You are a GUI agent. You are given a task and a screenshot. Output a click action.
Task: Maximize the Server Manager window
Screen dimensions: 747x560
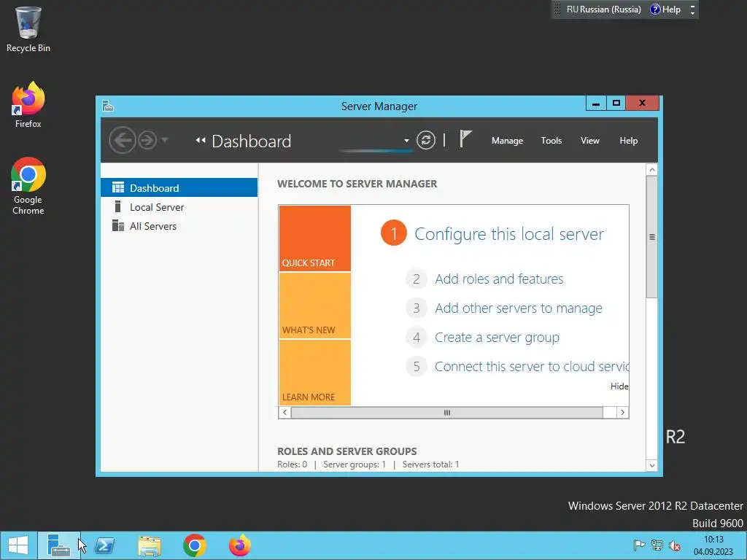click(x=616, y=103)
